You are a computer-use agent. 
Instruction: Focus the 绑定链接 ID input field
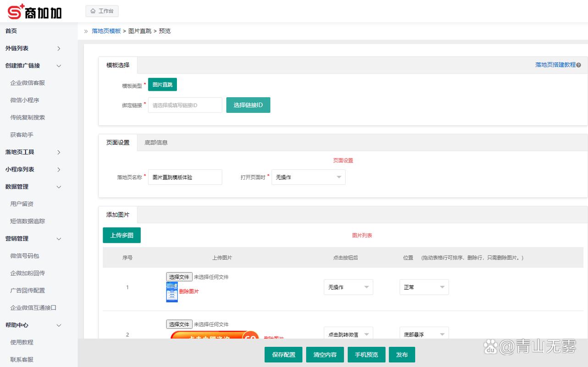185,105
